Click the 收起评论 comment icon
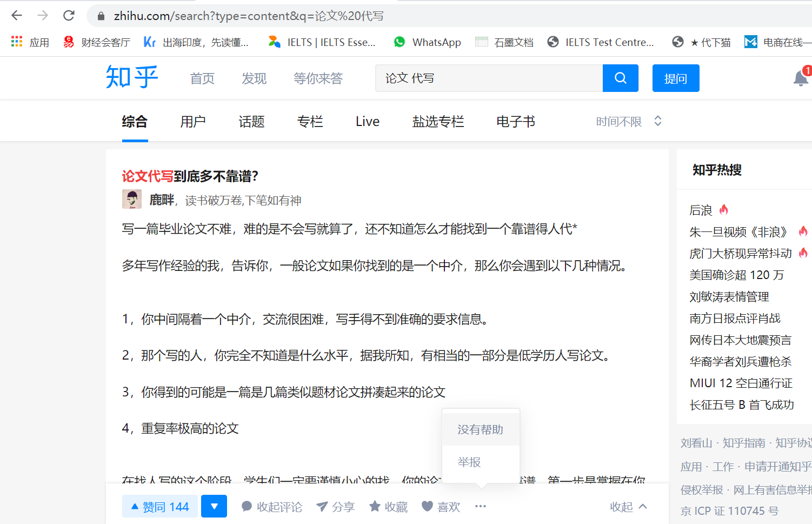812x524 pixels. [247, 506]
